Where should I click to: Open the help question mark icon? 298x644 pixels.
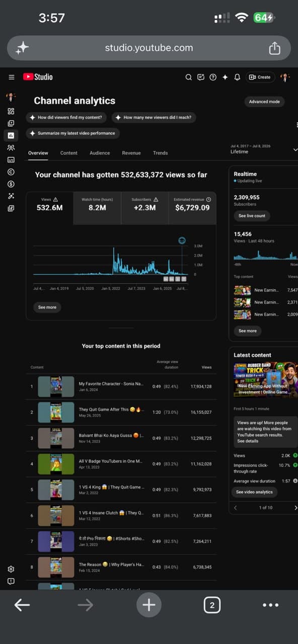point(213,77)
